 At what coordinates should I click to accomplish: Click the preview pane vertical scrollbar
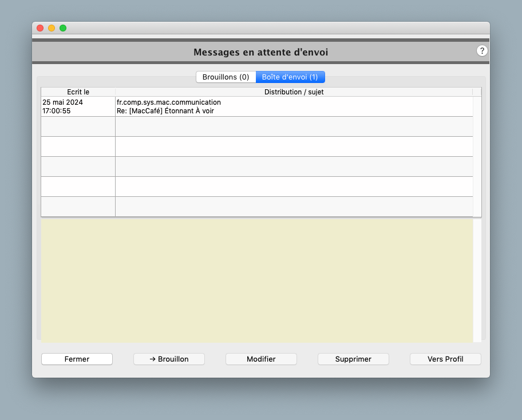click(x=477, y=280)
